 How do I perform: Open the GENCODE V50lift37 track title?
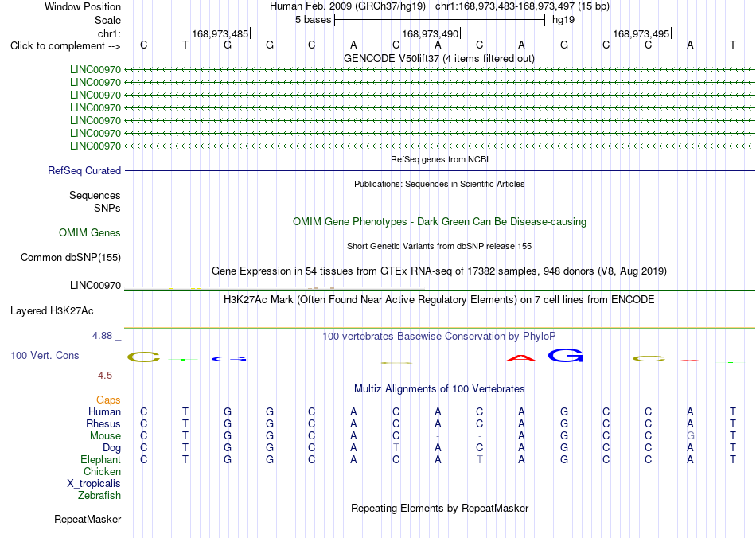pyautogui.click(x=439, y=58)
